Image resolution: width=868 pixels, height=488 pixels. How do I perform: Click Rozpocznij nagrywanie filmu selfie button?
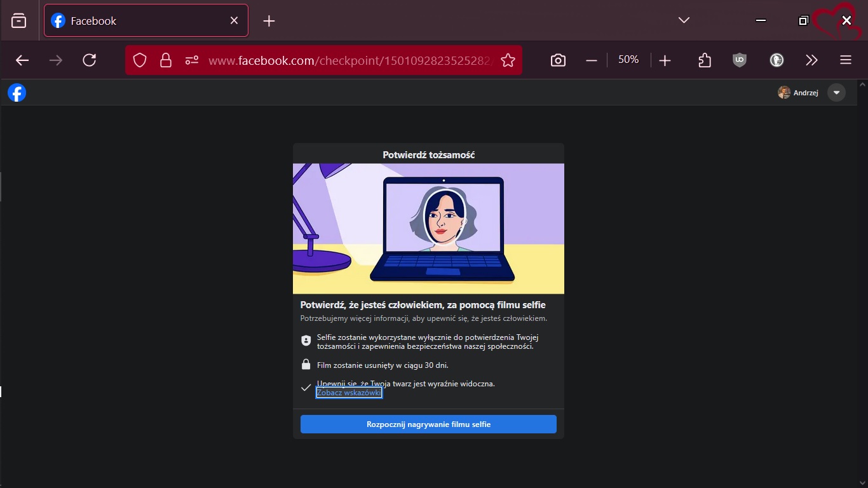tap(428, 424)
